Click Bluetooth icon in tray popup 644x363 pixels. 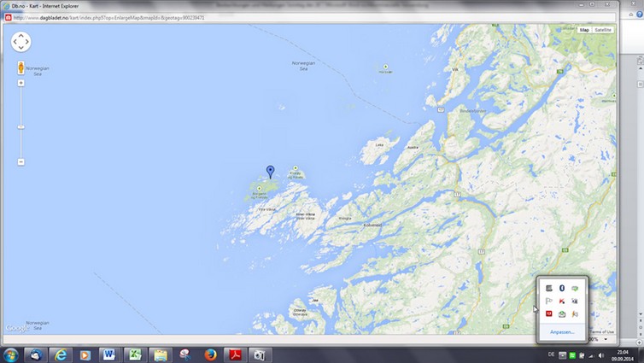562,289
